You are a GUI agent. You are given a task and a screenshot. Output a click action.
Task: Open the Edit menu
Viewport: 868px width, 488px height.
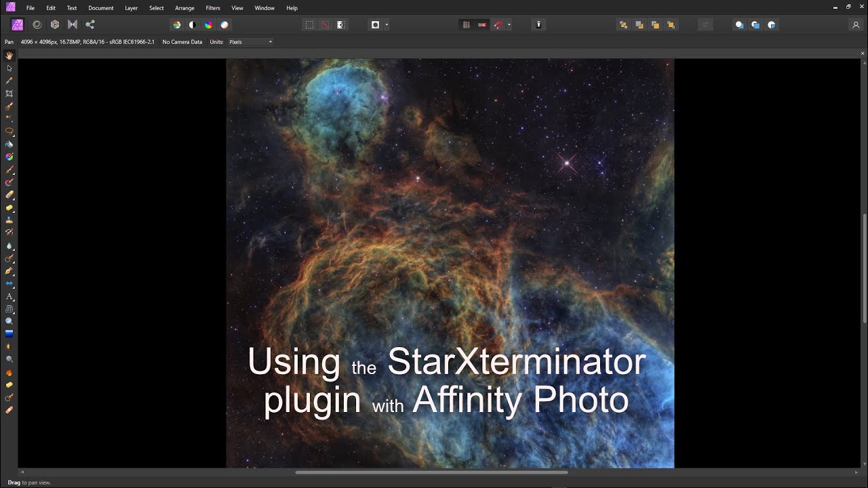[x=51, y=8]
